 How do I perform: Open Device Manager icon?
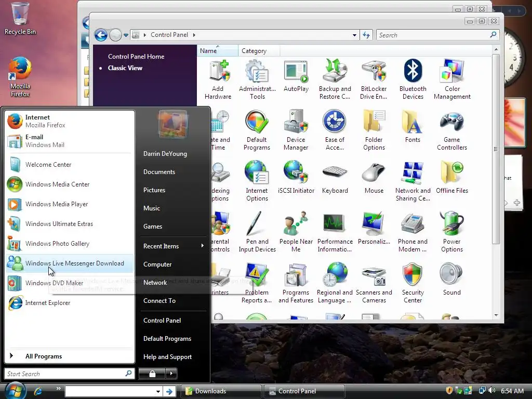tap(296, 130)
